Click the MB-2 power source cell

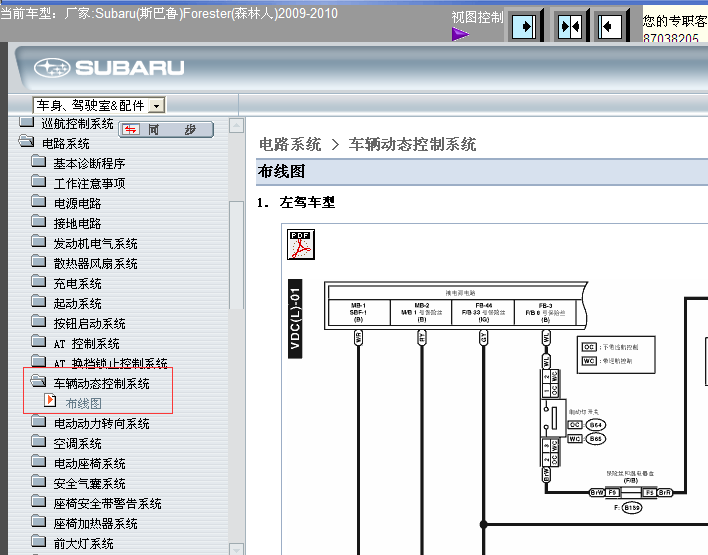(421, 312)
